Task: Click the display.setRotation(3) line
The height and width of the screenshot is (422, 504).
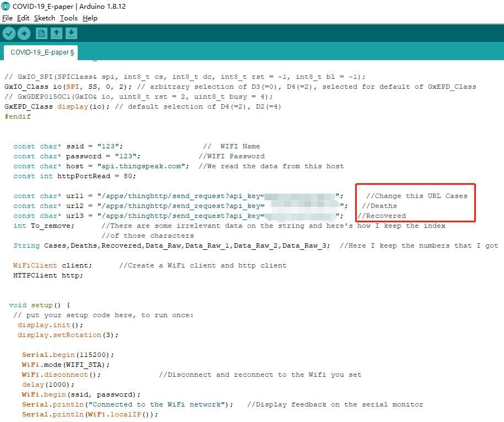Action: pos(68,335)
